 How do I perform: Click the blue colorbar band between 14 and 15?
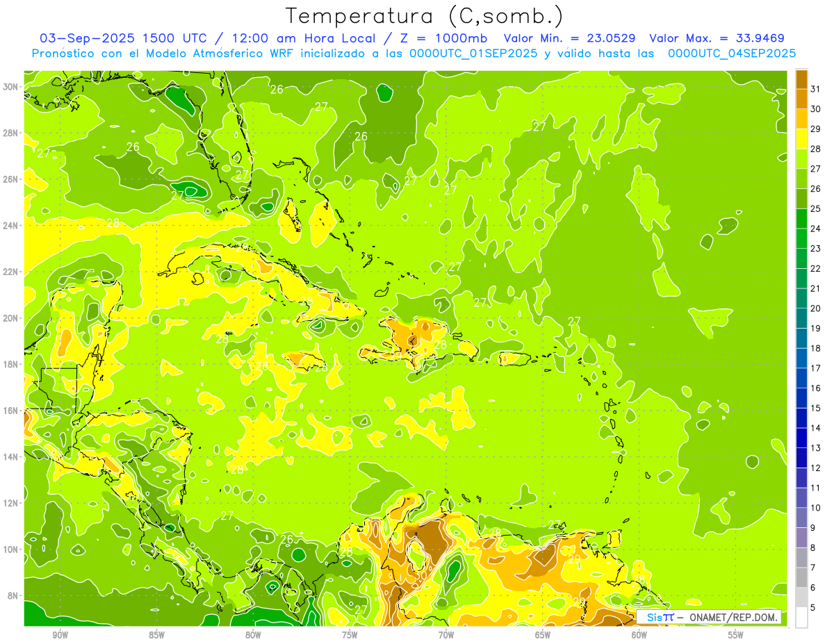click(801, 418)
